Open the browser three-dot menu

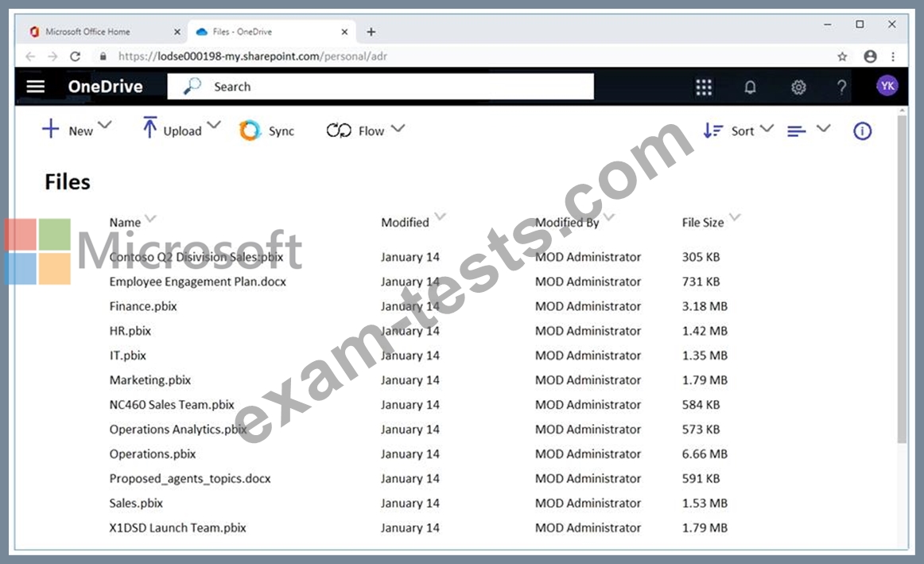(x=893, y=56)
